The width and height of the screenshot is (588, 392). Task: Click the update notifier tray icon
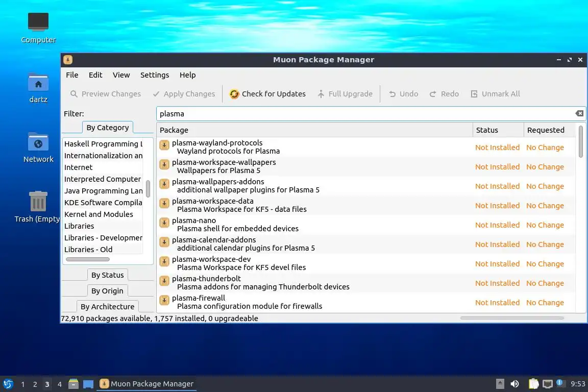coord(560,383)
